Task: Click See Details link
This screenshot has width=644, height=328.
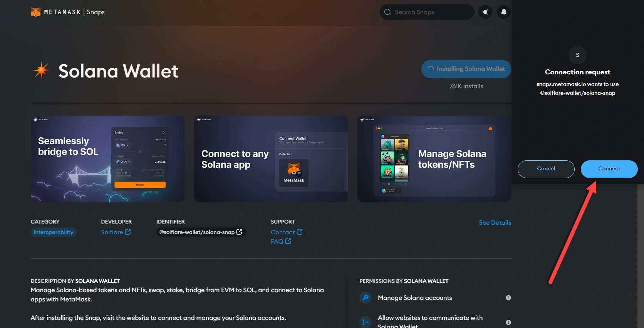Action: (495, 222)
